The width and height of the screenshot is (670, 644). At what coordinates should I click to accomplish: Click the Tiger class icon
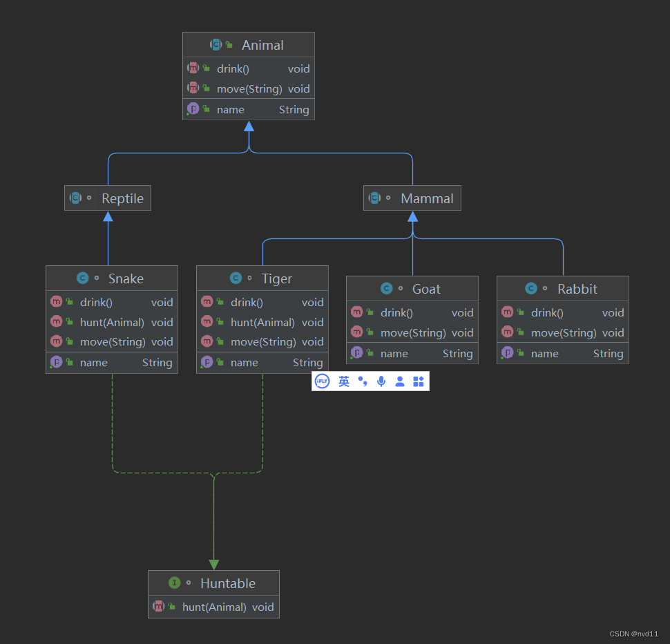pos(236,278)
